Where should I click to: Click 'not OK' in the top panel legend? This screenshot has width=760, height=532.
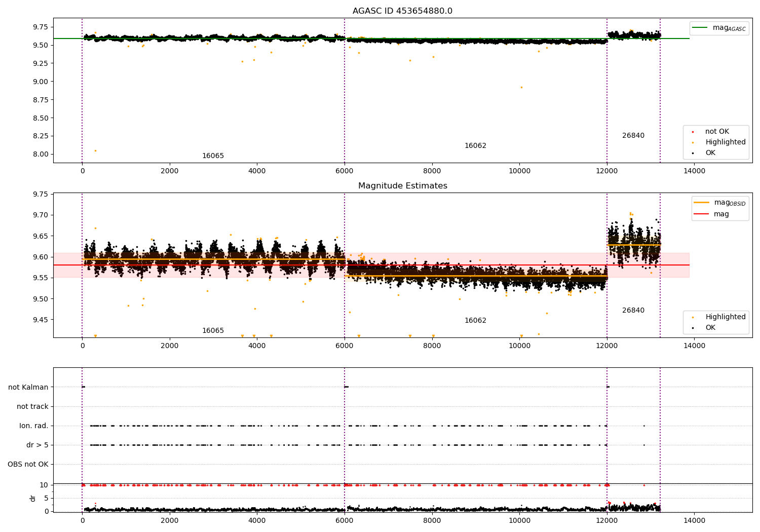717,131
